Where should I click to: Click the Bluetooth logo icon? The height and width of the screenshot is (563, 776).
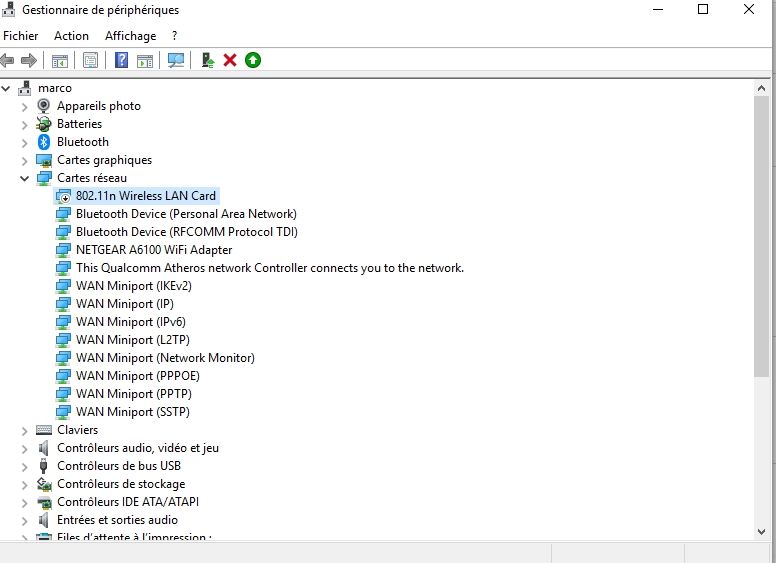[x=44, y=142]
